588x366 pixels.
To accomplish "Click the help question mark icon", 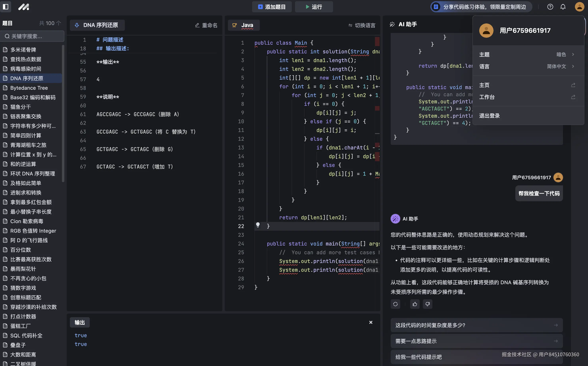I will click(550, 7).
